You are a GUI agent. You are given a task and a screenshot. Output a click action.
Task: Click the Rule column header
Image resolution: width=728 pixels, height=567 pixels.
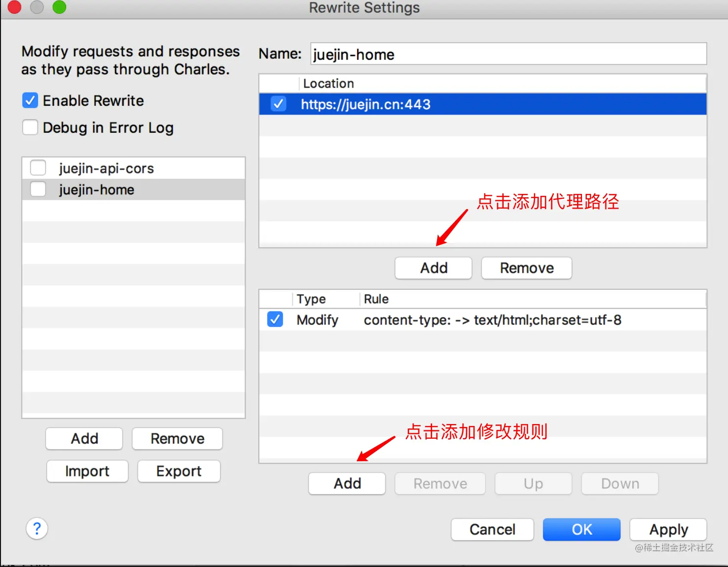coord(533,299)
